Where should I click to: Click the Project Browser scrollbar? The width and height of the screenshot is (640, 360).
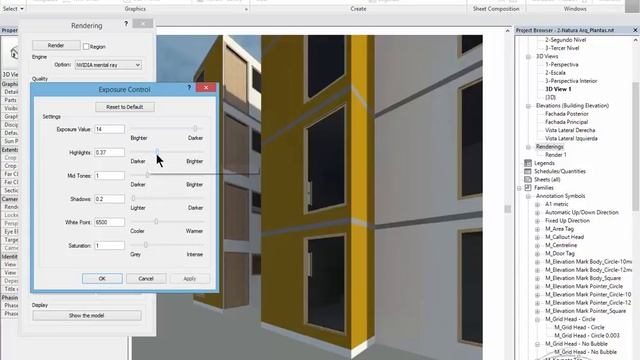[x=636, y=147]
